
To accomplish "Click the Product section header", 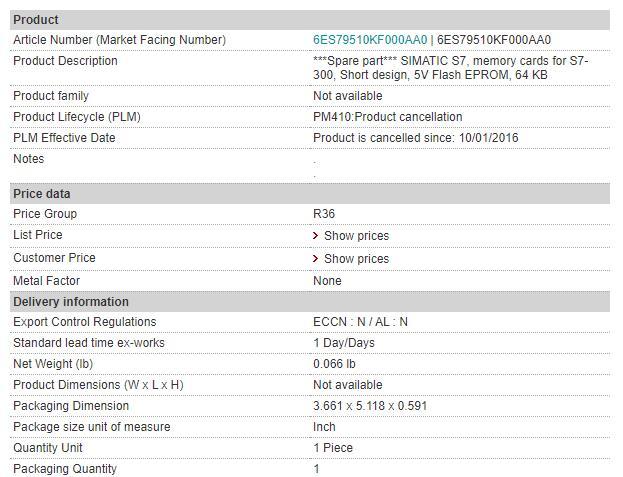I will coord(36,20).
